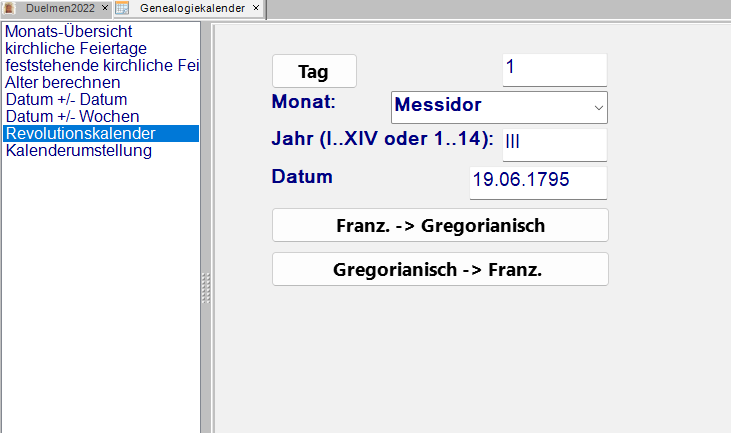
Task: Click the Franz. -> Gregorianisch button
Action: tap(440, 225)
